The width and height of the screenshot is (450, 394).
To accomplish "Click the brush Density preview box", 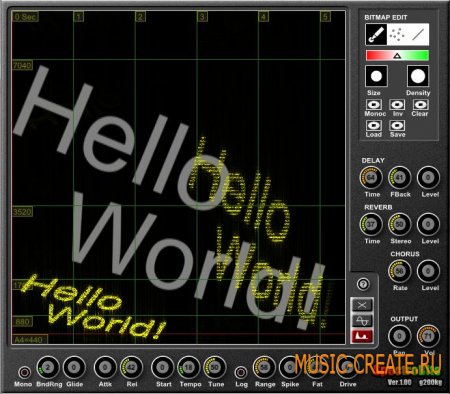I will [x=418, y=76].
